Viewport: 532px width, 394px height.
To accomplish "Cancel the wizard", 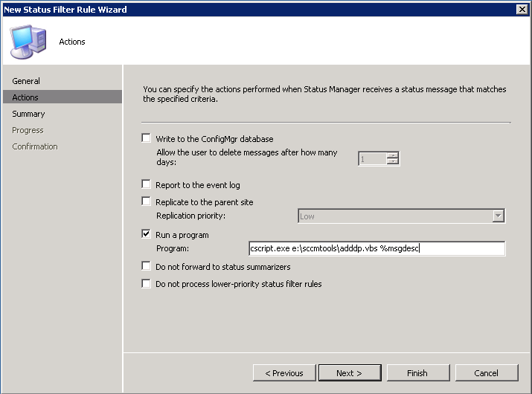I will pyautogui.click(x=486, y=373).
